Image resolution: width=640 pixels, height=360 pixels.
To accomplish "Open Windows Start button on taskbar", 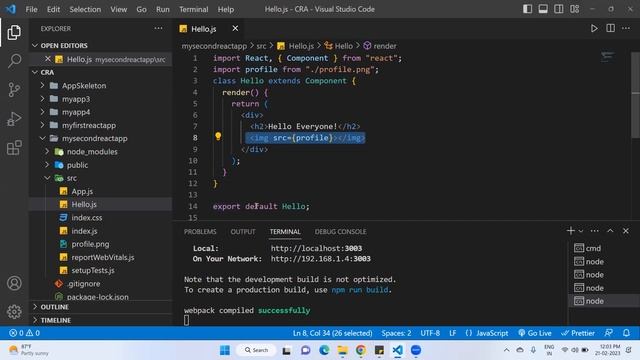I will (224, 350).
